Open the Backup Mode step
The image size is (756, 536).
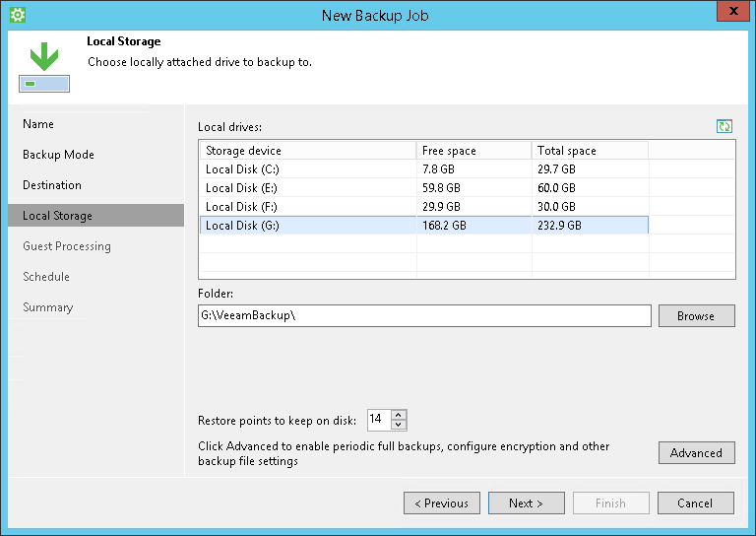(58, 155)
